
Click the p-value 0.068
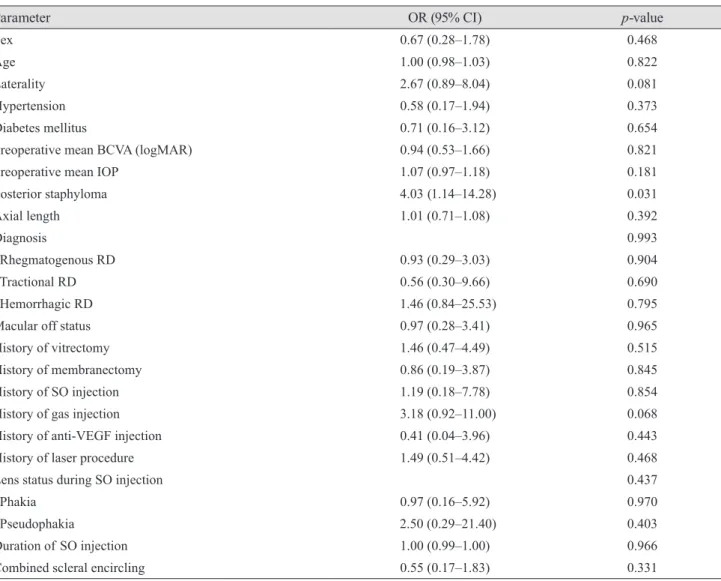(642, 414)
